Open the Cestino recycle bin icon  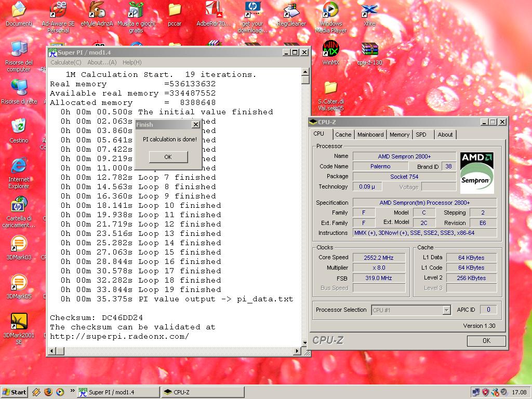point(19,127)
